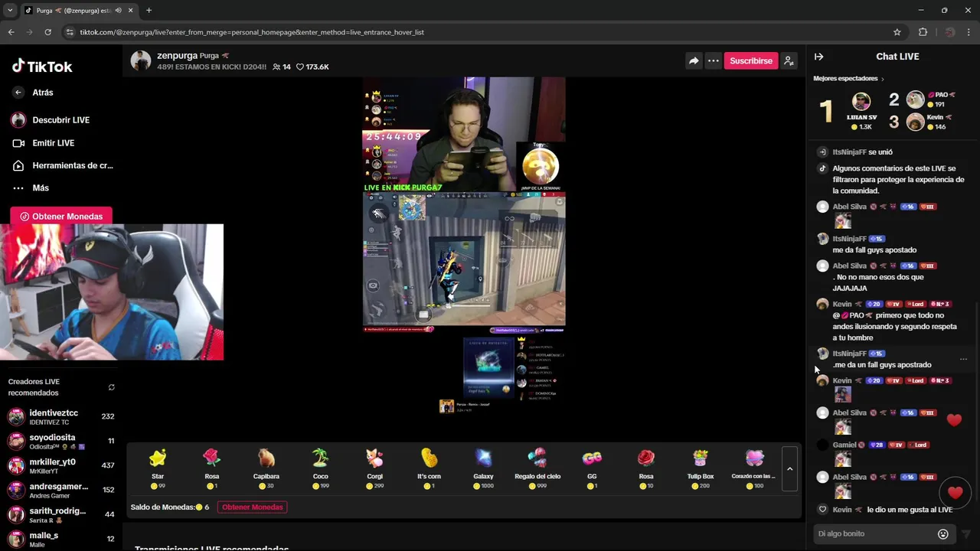Send the Capibara gift
The image size is (980, 551).
(266, 468)
